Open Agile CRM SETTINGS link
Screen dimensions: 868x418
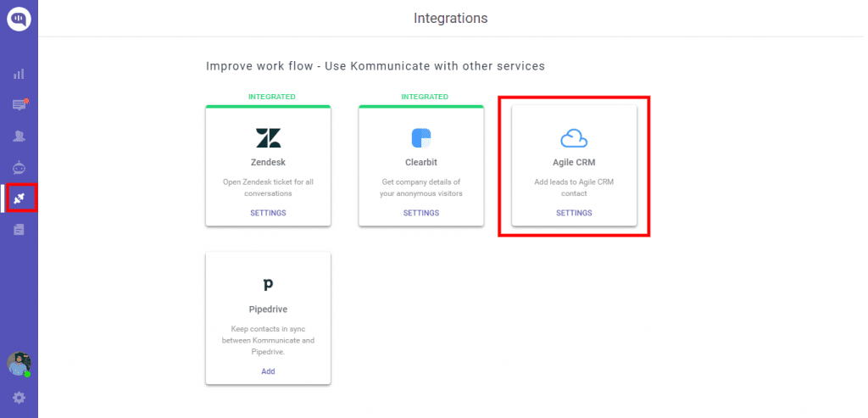(x=574, y=213)
